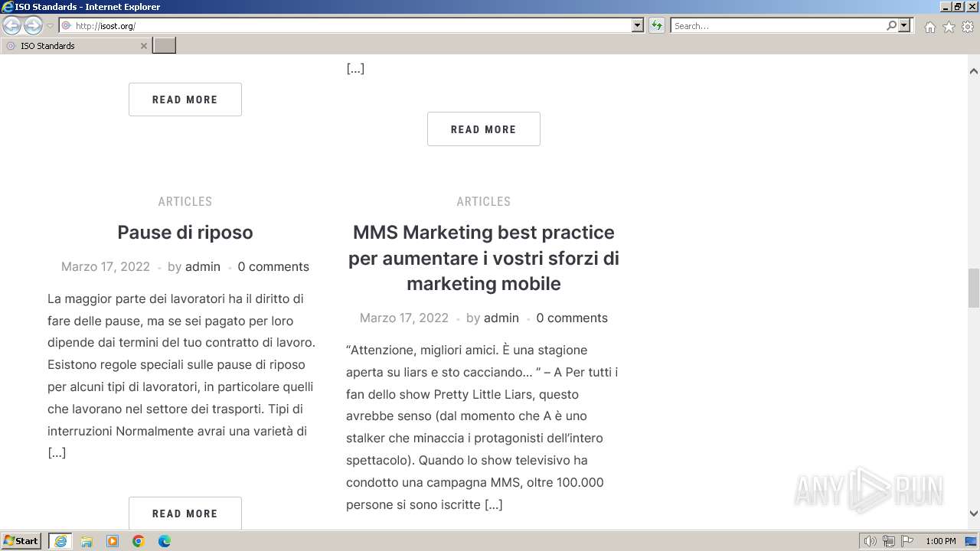Image resolution: width=980 pixels, height=551 pixels.
Task: Open 0 comments link for Pause di riposo
Action: (273, 266)
